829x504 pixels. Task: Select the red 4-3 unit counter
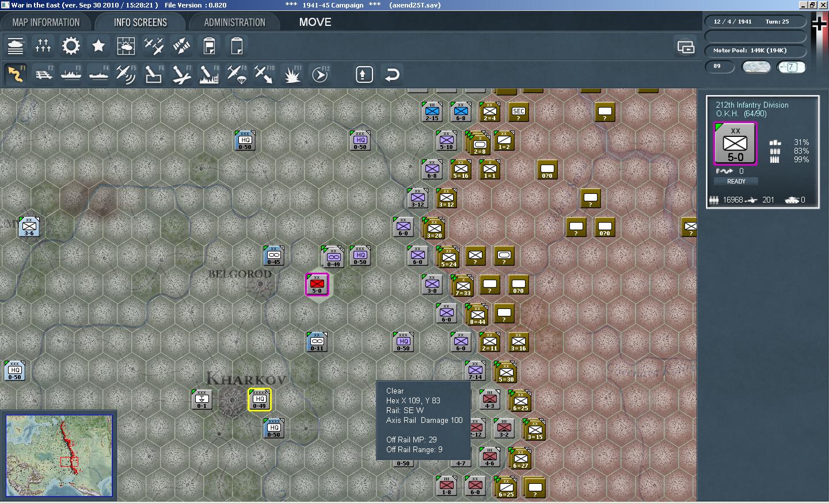489,399
